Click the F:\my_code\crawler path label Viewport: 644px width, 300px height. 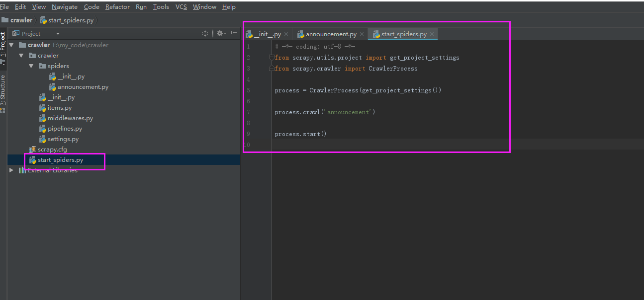81,45
